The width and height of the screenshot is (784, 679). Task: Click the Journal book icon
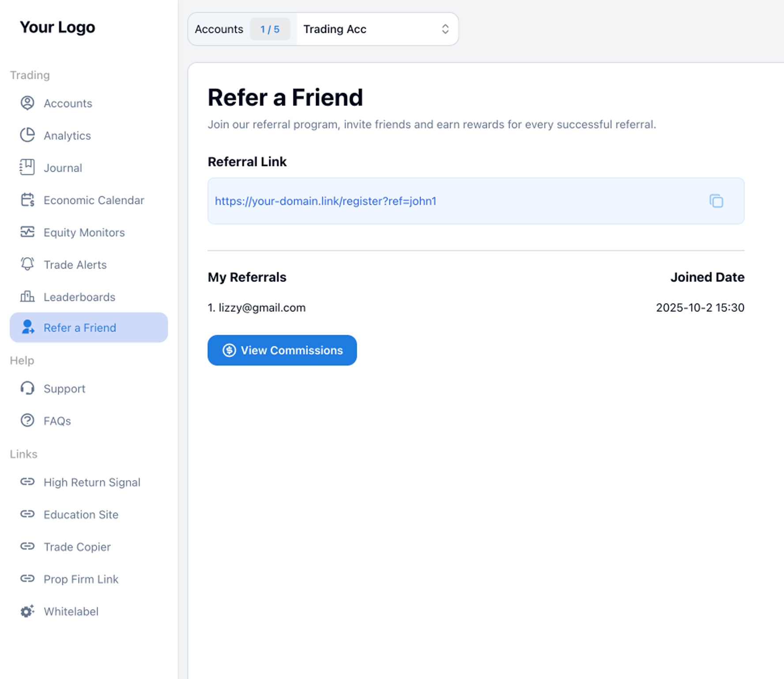27,168
